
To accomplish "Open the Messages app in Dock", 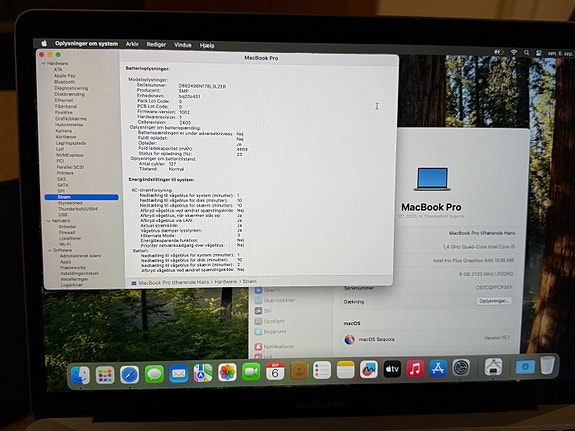I will pos(154,374).
